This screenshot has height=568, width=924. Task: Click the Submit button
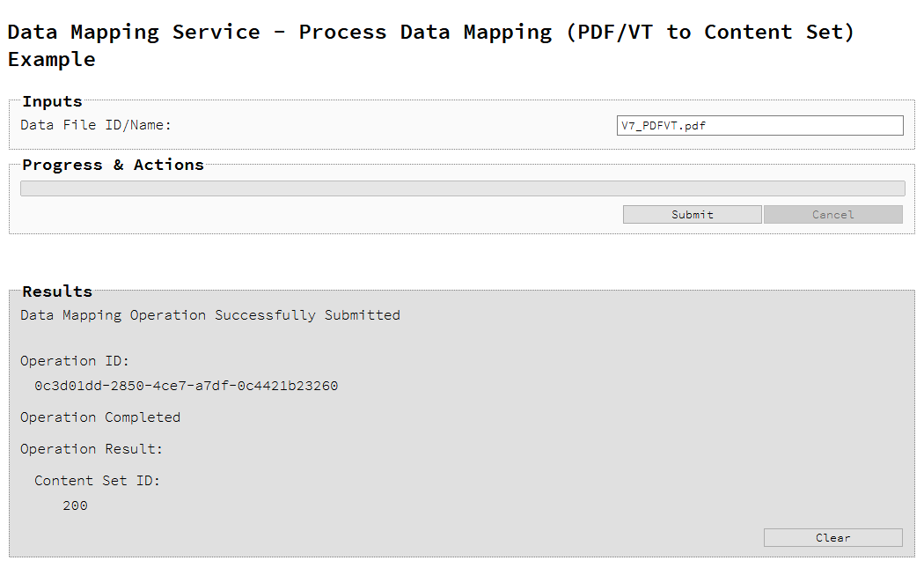692,214
